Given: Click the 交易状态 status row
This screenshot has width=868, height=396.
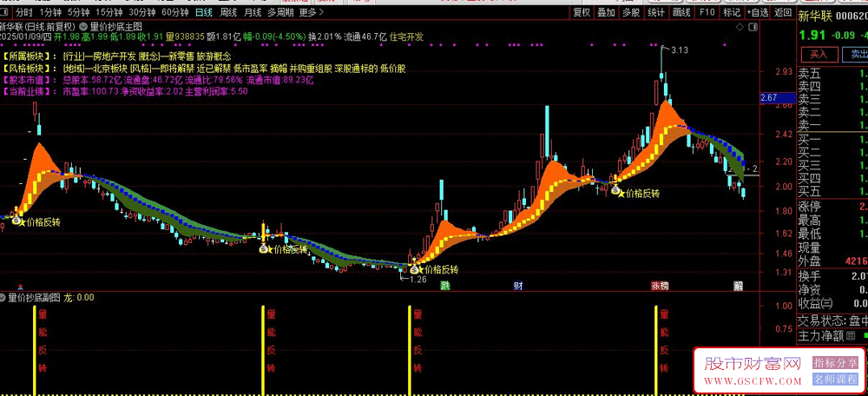Looking at the screenshot, I should 832,320.
